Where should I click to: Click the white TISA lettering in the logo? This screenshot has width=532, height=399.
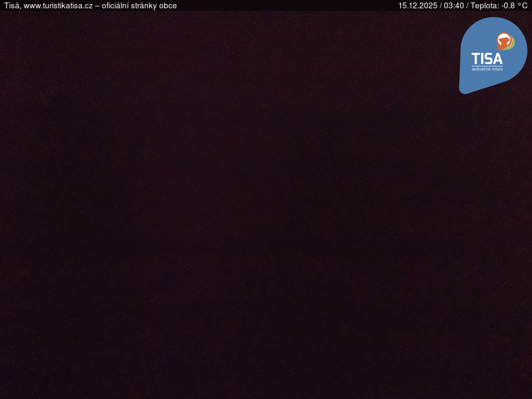pos(487,59)
